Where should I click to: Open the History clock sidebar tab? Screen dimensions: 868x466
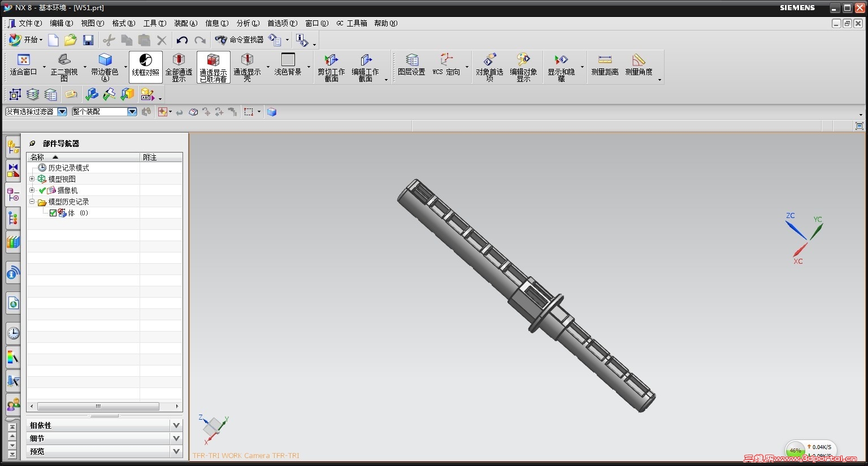coord(13,333)
